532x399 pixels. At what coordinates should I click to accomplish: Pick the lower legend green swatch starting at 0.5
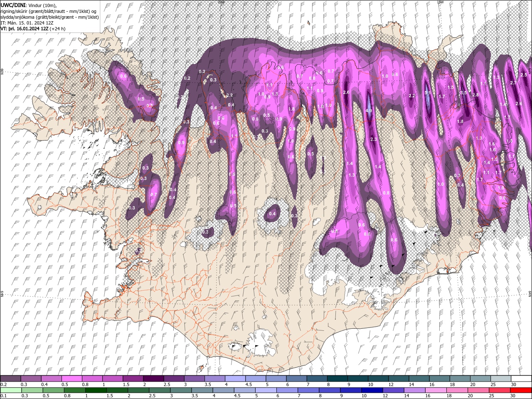(53, 390)
